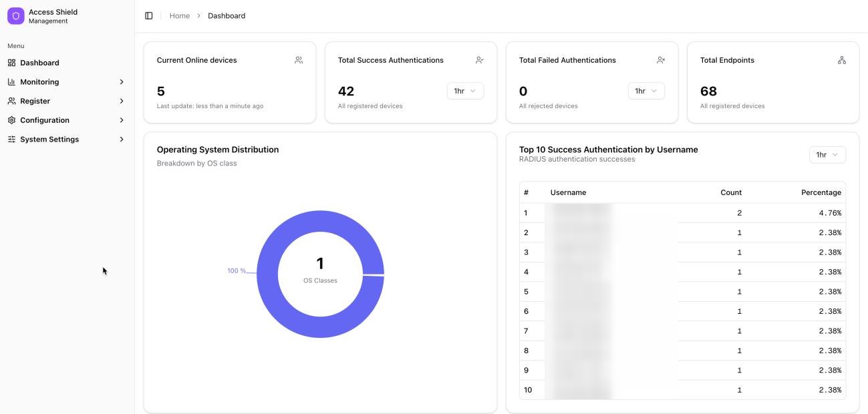Viewport: 868px width, 414px height.
Task: Click the Username column header
Action: (x=568, y=192)
